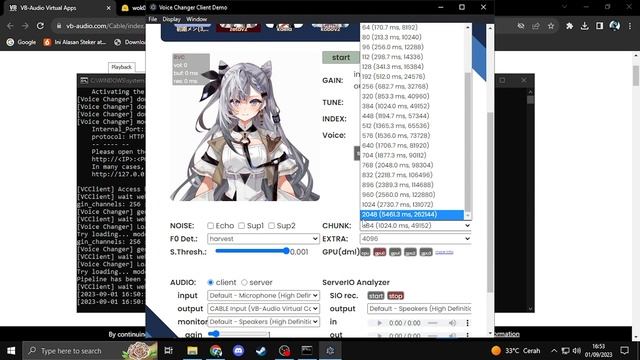Open Chrome downloads icon

point(584,26)
